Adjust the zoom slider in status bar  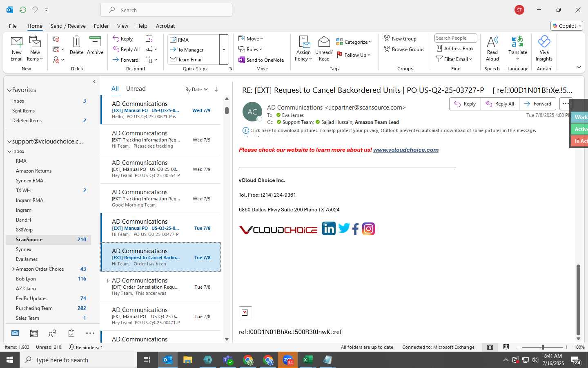tap(543, 347)
